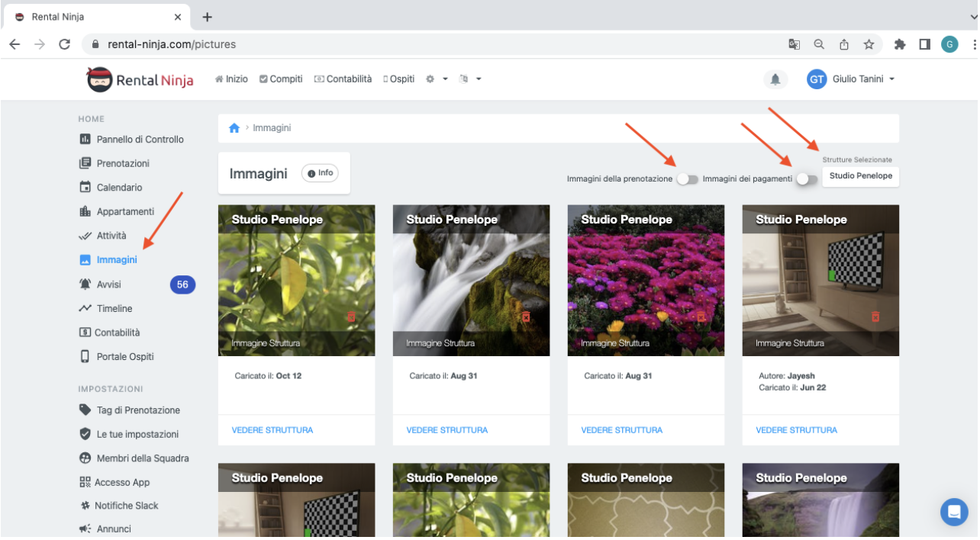
Task: Open the settings gear dropdown in navbar
Action: tap(436, 79)
